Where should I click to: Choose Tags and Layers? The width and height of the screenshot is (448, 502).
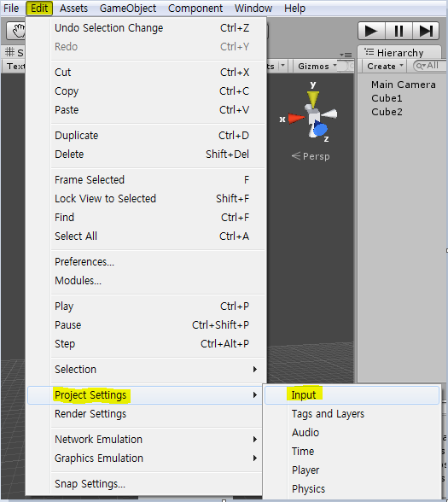click(352, 414)
